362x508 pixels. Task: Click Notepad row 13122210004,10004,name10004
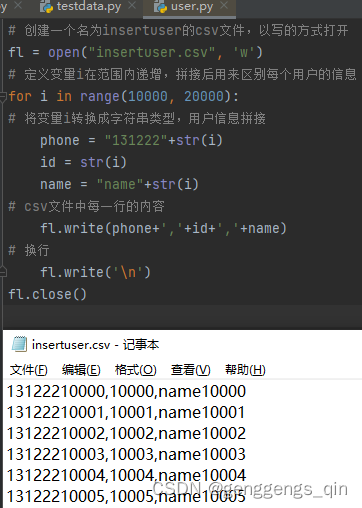[126, 475]
